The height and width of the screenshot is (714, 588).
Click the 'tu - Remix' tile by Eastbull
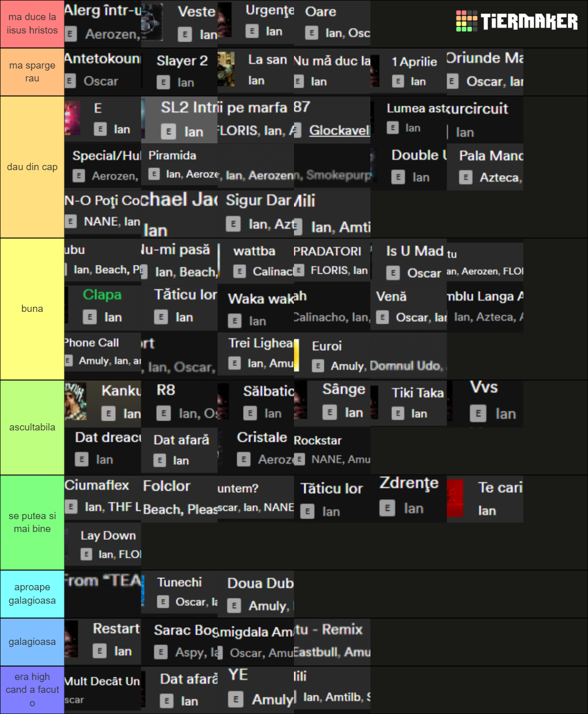[332, 642]
